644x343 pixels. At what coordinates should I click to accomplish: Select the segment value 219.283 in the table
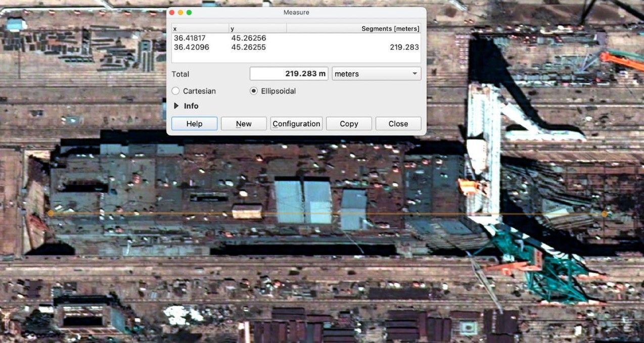(x=404, y=47)
